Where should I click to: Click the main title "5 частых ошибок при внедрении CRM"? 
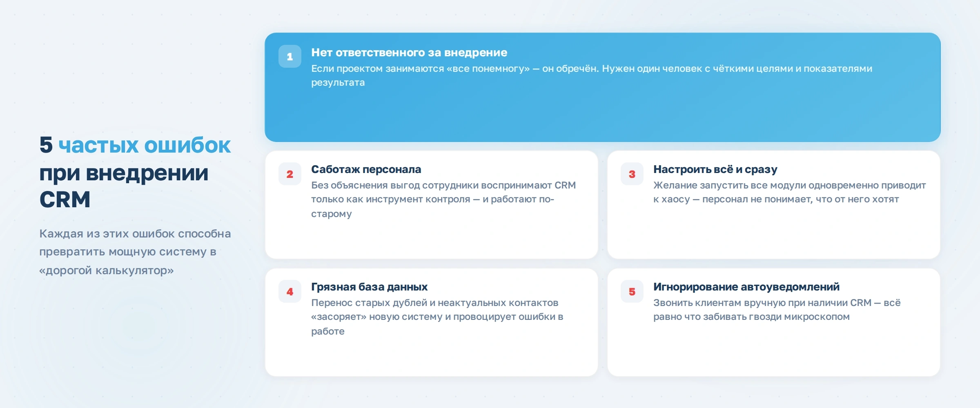coord(135,172)
